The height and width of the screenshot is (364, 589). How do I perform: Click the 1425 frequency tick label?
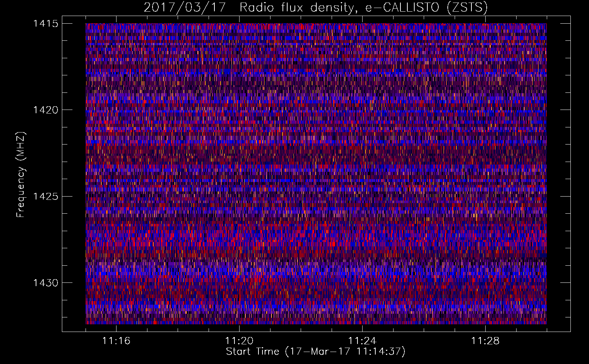[x=46, y=197]
